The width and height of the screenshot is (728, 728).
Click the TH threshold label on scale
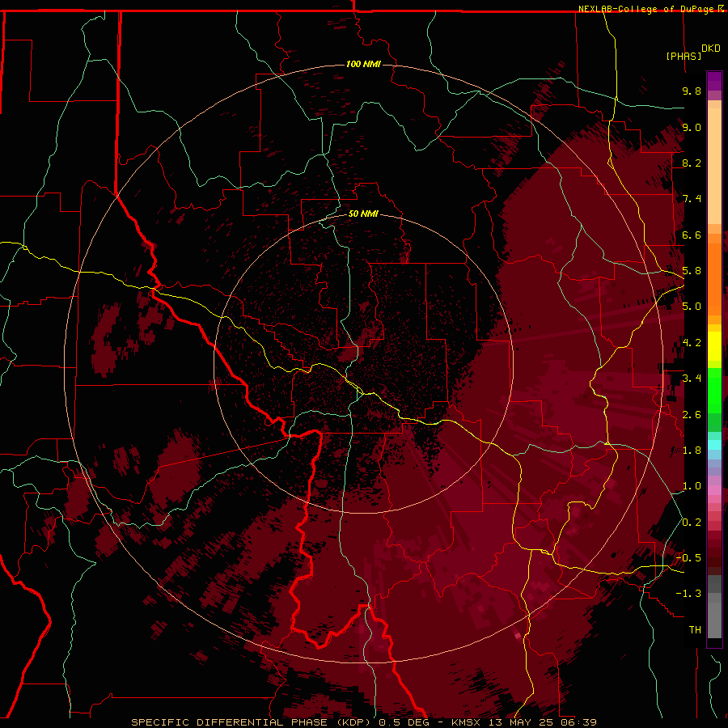pos(695,630)
